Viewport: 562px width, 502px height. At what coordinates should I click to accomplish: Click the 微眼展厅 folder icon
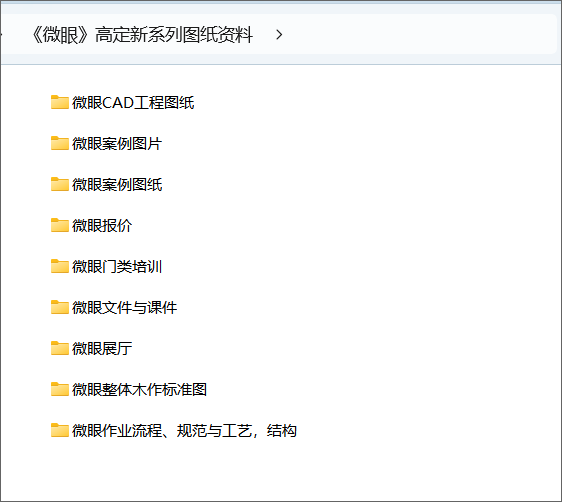pyautogui.click(x=59, y=348)
